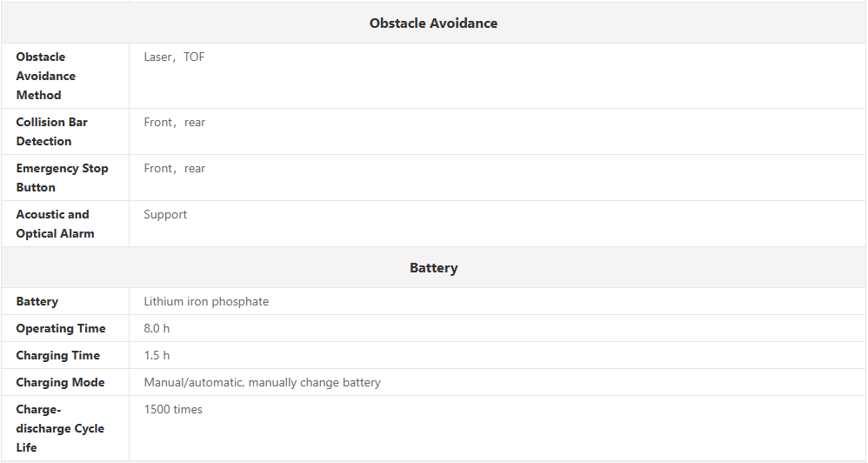Select the Emergency Stop Button label

coord(62,178)
